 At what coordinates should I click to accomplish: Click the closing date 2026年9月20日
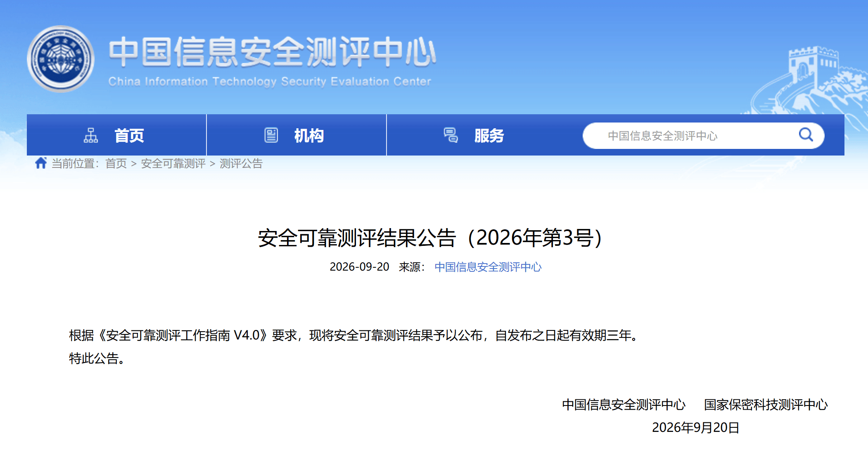(695, 427)
